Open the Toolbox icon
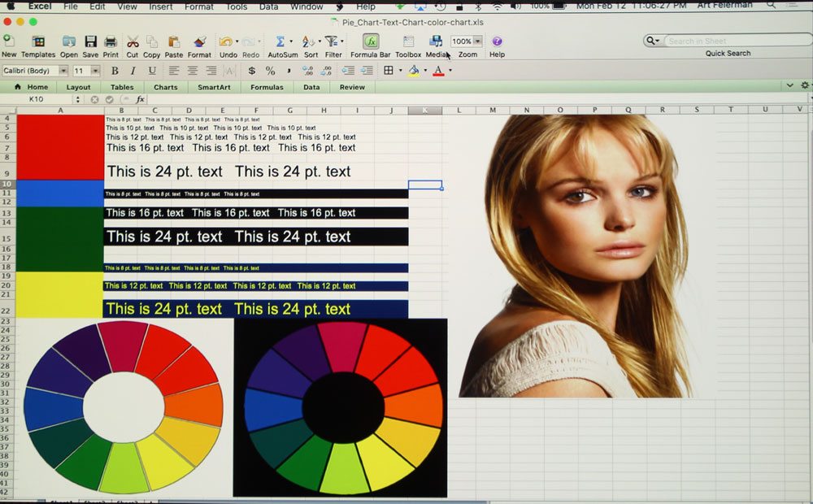The width and height of the screenshot is (813, 504). click(408, 41)
